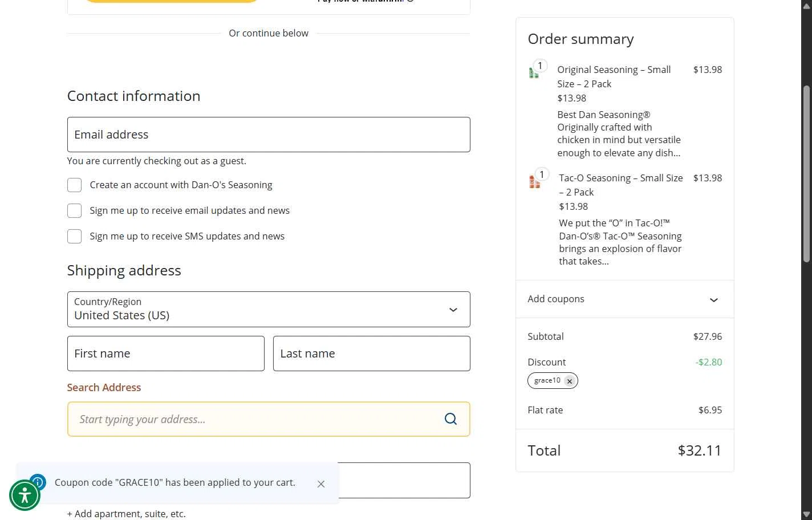Check Create an account with Dan-O's Seasoning
This screenshot has width=812, height=520.
click(x=74, y=185)
